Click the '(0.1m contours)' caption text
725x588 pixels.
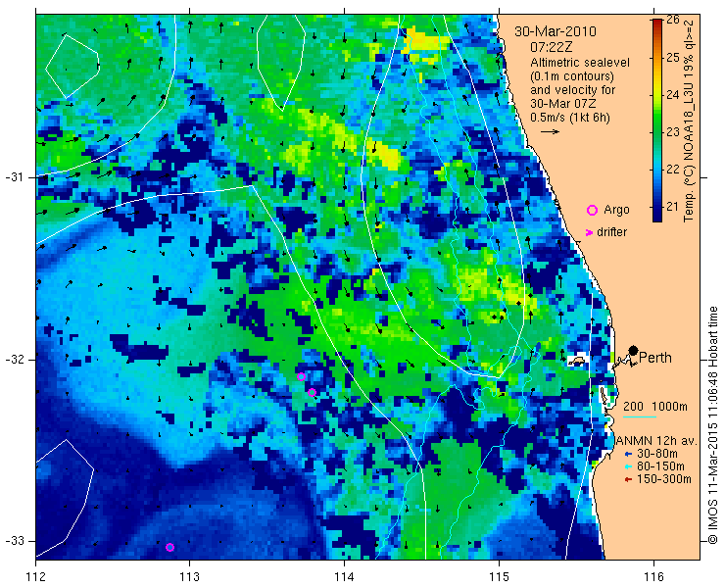pyautogui.click(x=572, y=75)
